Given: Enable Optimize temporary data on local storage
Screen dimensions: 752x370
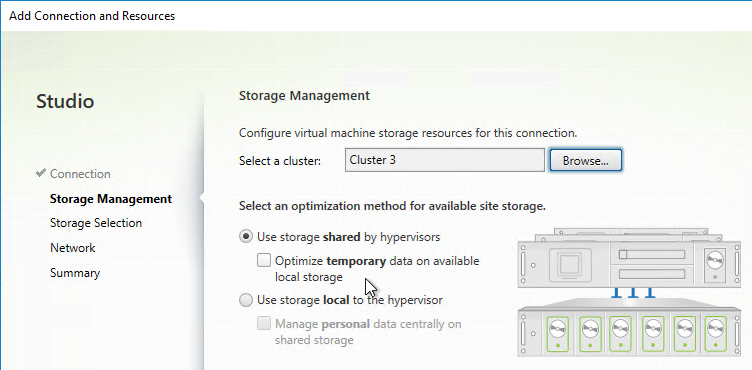Looking at the screenshot, I should [x=264, y=261].
